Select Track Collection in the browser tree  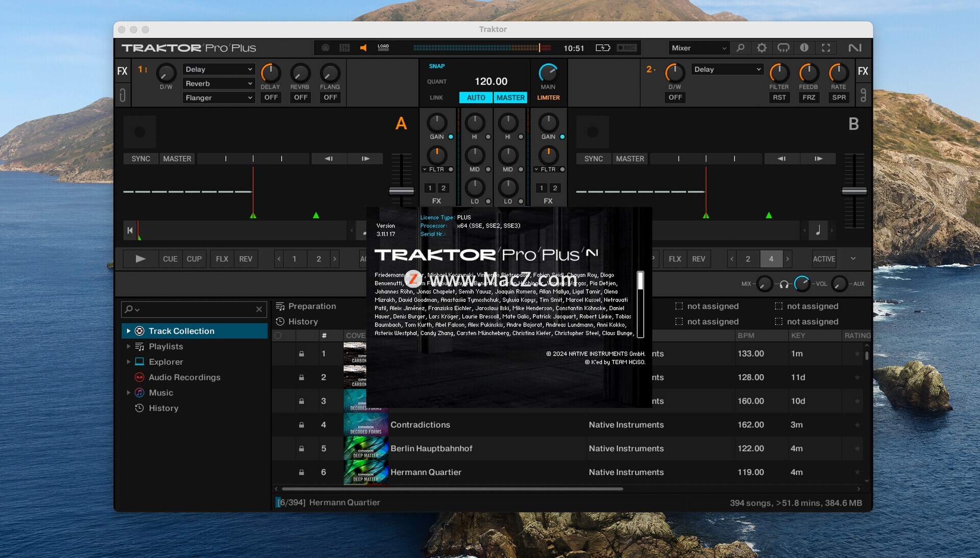tap(195, 331)
